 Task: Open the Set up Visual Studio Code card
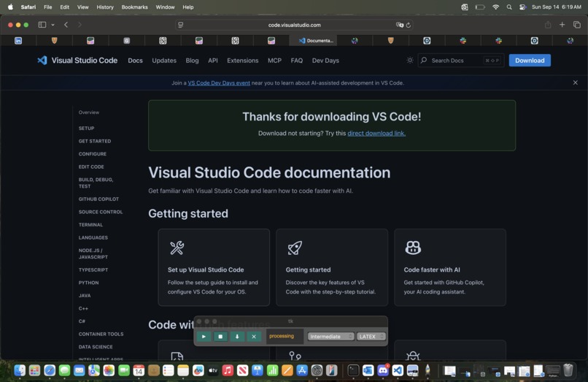pos(214,267)
